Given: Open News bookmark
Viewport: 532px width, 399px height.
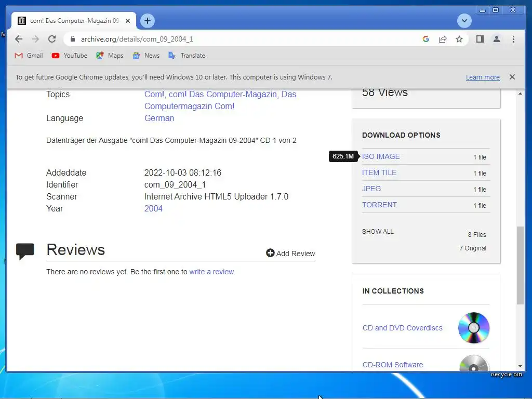Looking at the screenshot, I should (x=146, y=55).
